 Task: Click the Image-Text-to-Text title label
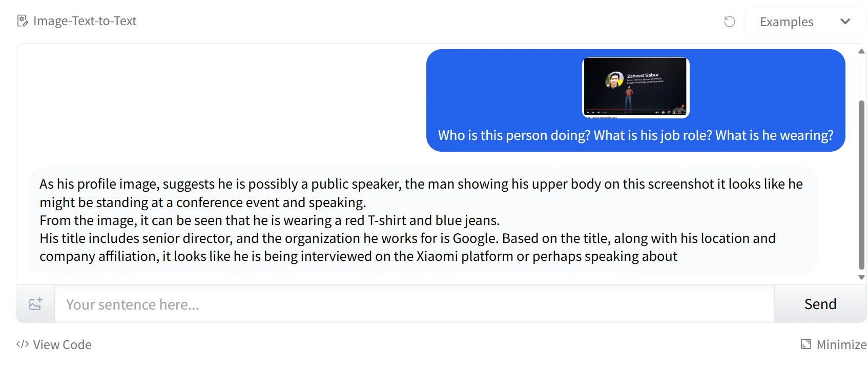pos(85,21)
